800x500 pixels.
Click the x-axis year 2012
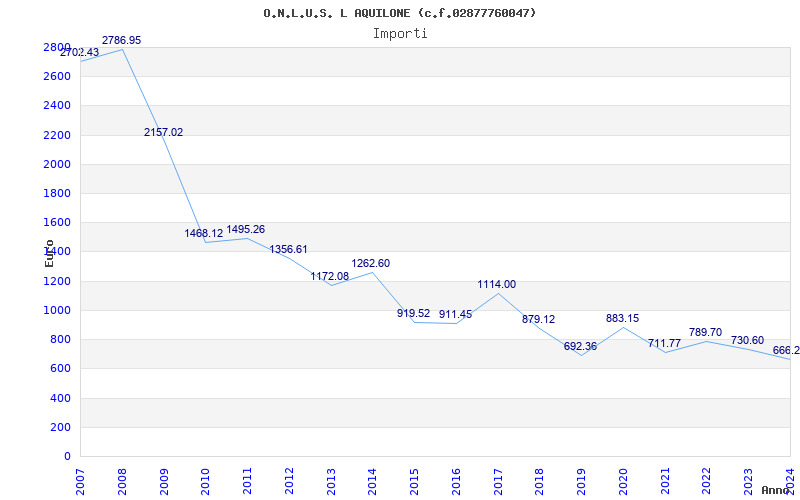pyautogui.click(x=289, y=482)
